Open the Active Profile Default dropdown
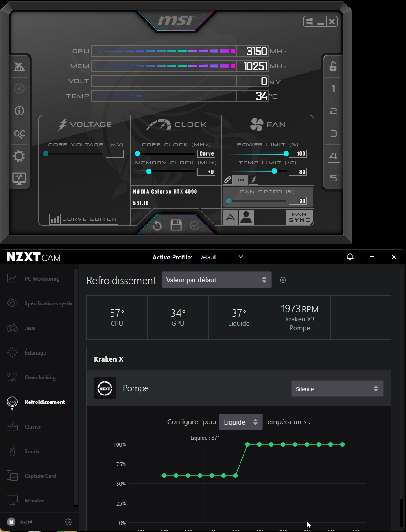 point(220,257)
